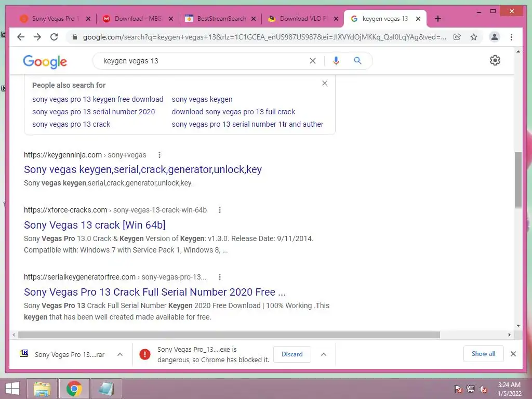Open 'Sony Vegas Pro 13 Crack Full Serial Number' result

[x=155, y=292]
